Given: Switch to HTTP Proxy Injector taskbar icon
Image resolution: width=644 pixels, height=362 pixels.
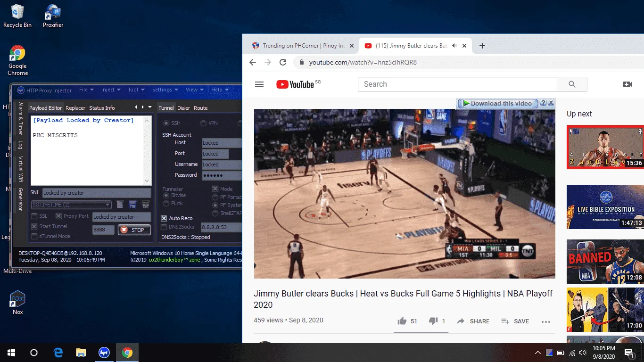Looking at the screenshot, I should (104, 352).
